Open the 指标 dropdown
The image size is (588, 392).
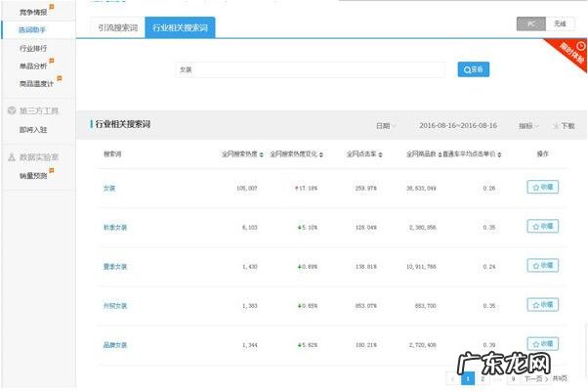528,126
